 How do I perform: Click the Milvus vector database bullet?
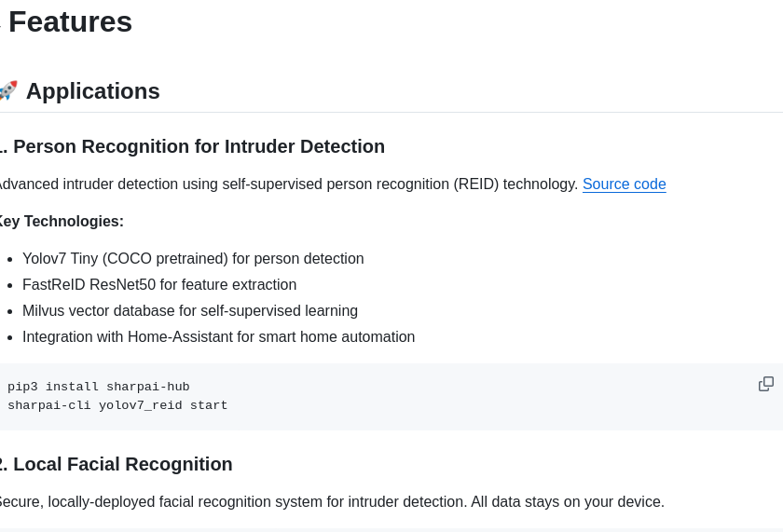pos(190,311)
